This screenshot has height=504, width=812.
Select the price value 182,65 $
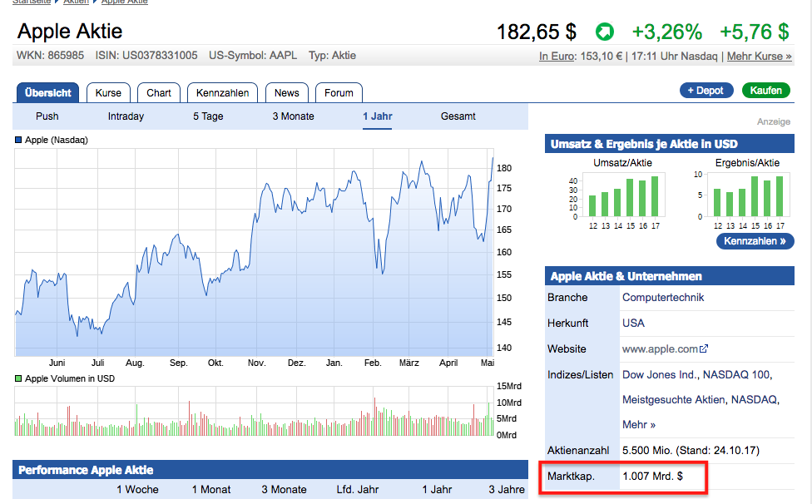537,32
